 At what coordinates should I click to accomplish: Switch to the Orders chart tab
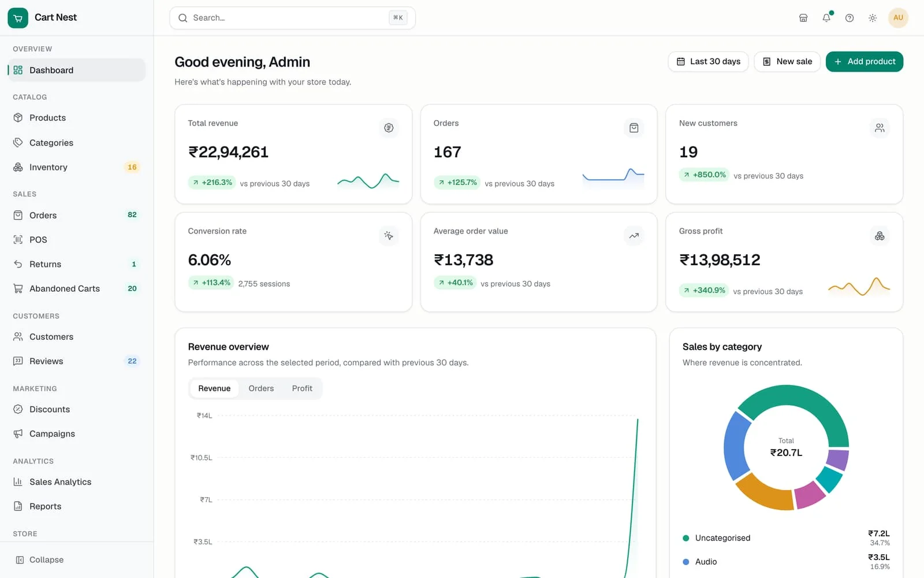261,388
